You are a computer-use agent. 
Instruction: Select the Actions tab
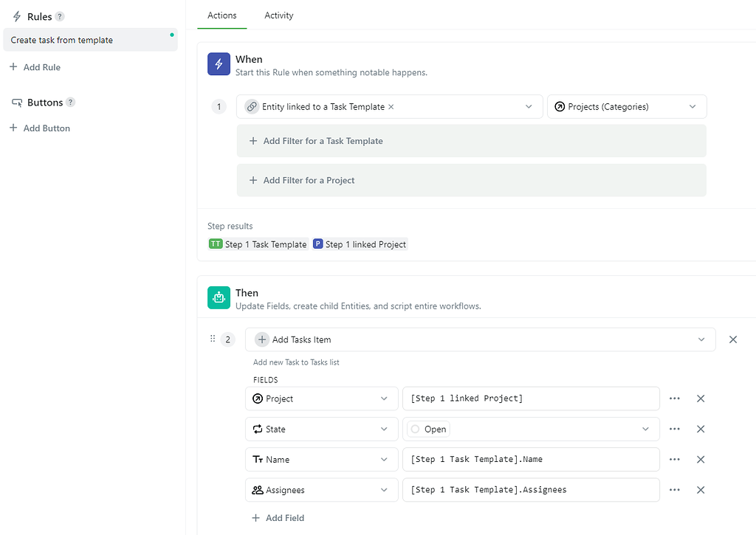tap(221, 15)
